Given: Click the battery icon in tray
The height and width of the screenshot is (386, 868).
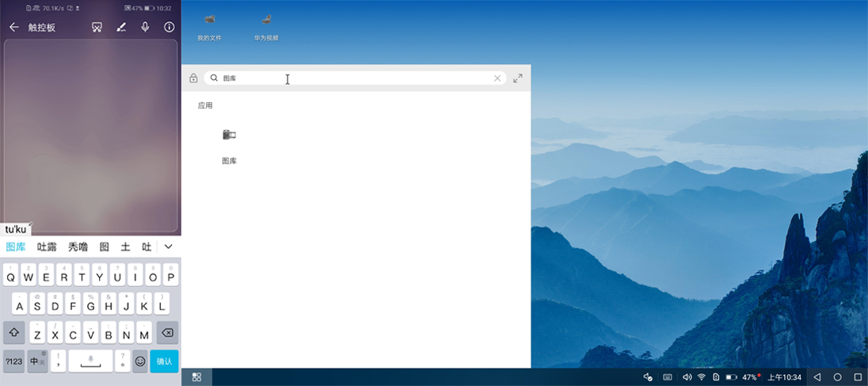Looking at the screenshot, I should 731,377.
